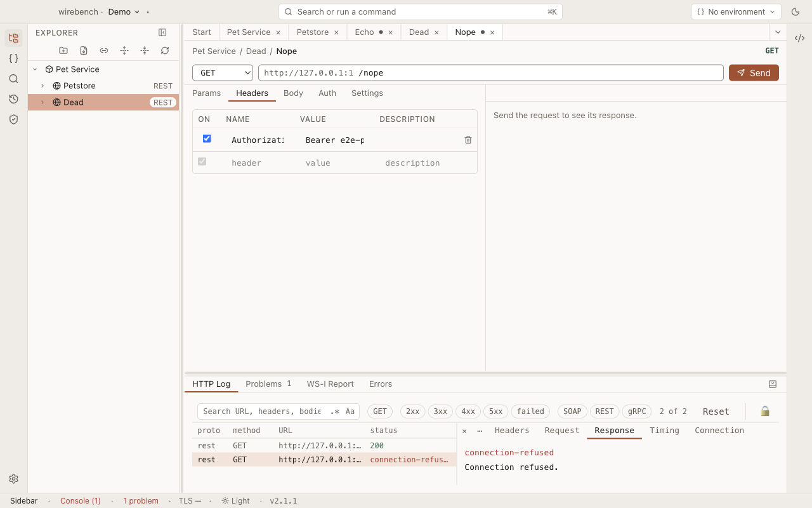Delete the Authorization header row with trash icon
This screenshot has height=508, width=812.
468,140
